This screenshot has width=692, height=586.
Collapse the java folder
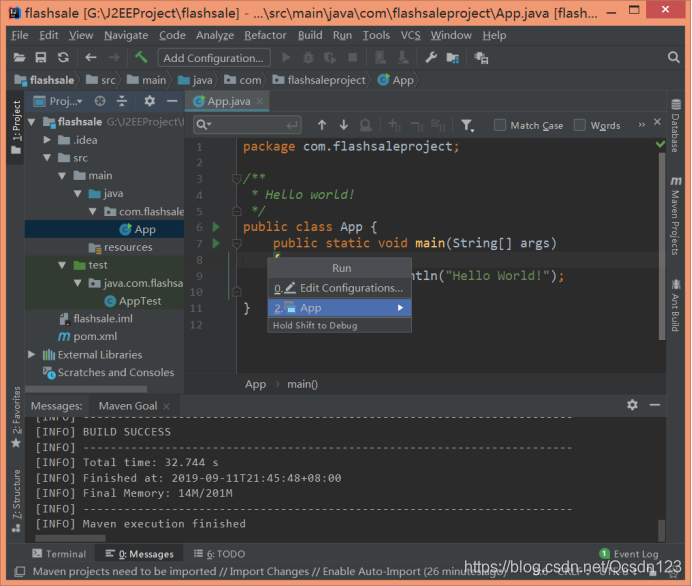click(78, 193)
